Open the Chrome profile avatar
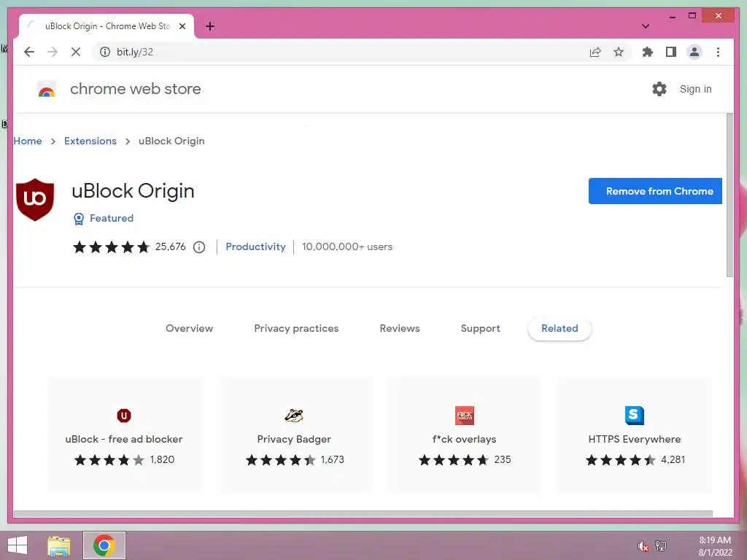The width and height of the screenshot is (747, 560). (694, 52)
